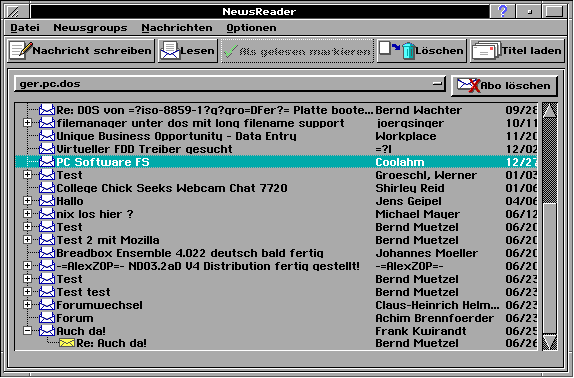Viewport: 574px width, 378px height.
Task: Click envelope icon of College Chick message
Action: pyautogui.click(x=47, y=188)
